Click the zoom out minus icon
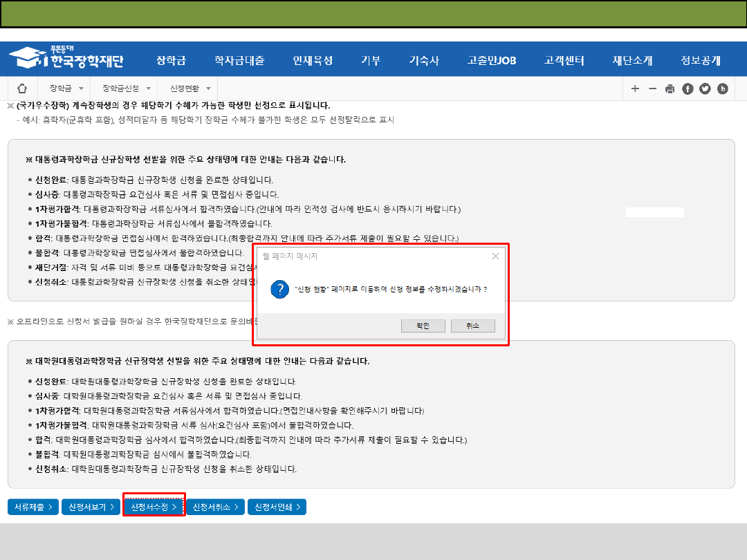 [x=652, y=88]
